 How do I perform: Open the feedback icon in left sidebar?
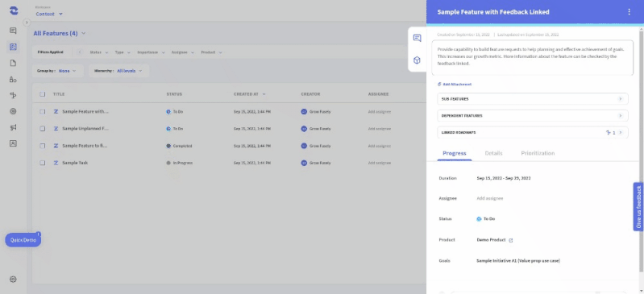[13, 31]
